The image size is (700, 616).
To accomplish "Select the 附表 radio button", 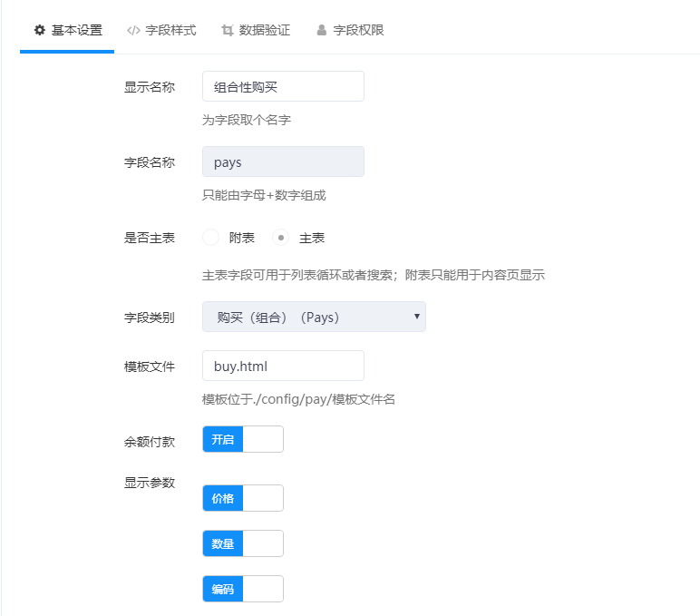I will 210,238.
